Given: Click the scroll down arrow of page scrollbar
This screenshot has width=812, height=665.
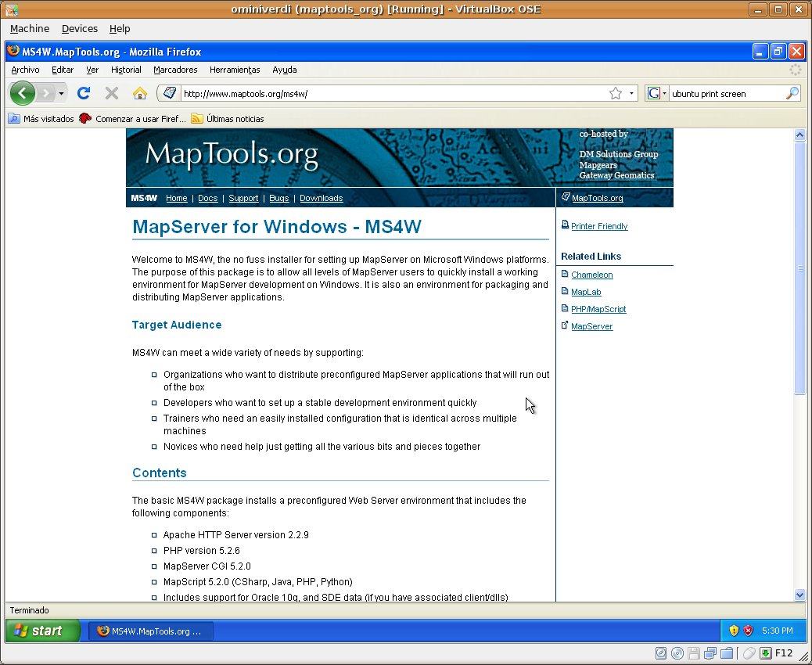Looking at the screenshot, I should tap(799, 595).
